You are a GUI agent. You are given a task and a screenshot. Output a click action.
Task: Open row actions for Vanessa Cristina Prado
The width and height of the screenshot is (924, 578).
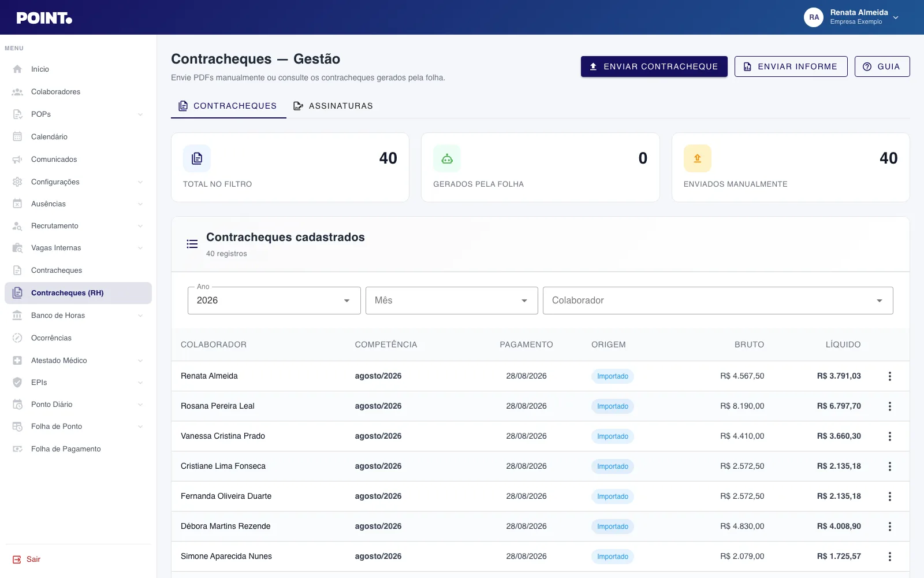coord(889,436)
